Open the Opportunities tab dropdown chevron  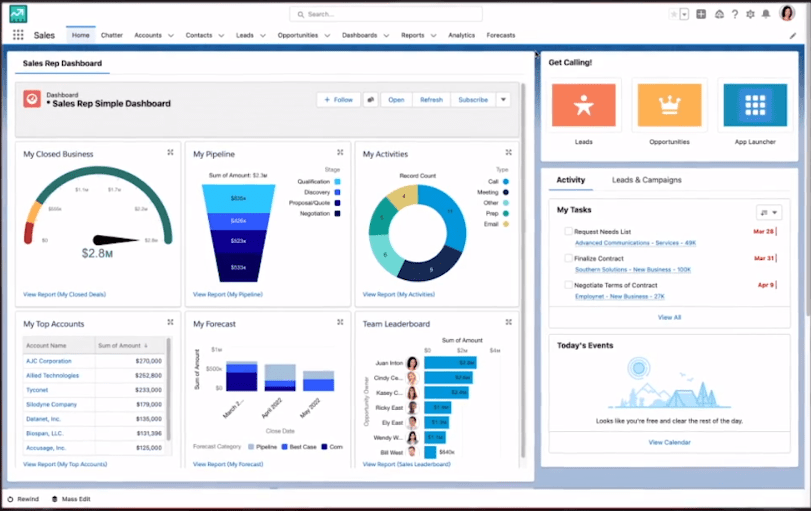pyautogui.click(x=327, y=36)
